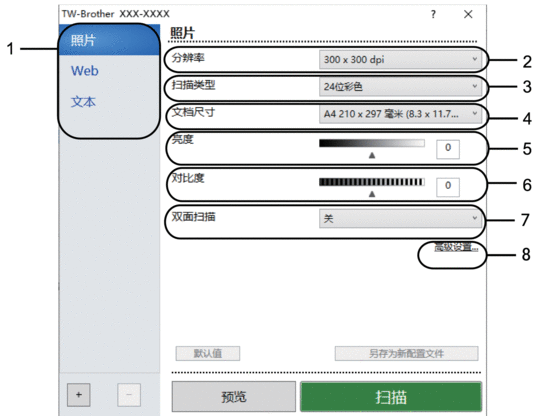Click 另存为新配置文件 save as new profile

point(406,353)
